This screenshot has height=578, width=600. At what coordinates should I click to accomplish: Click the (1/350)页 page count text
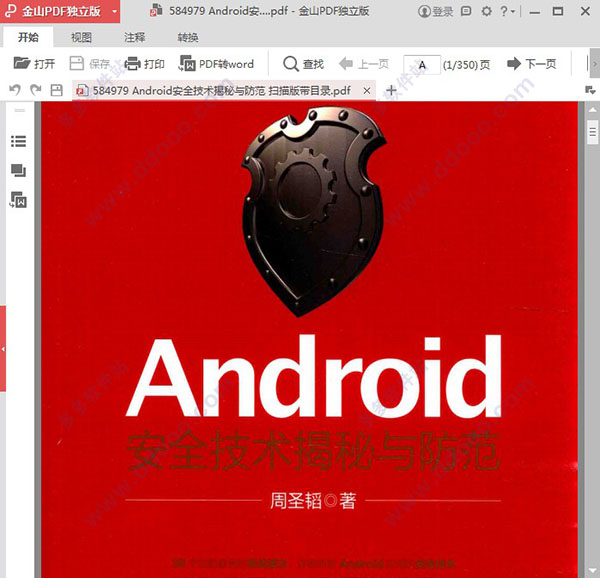466,65
